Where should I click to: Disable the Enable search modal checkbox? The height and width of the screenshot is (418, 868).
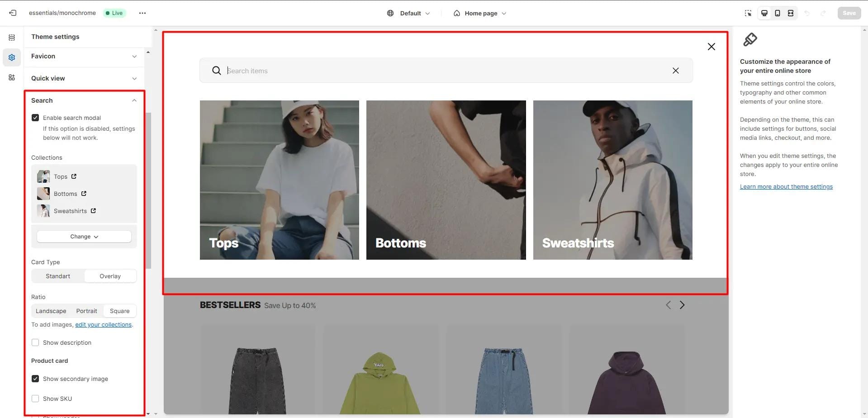[35, 118]
